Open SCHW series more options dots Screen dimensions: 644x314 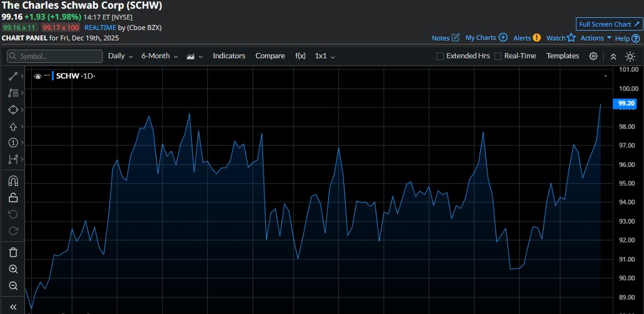(47, 76)
